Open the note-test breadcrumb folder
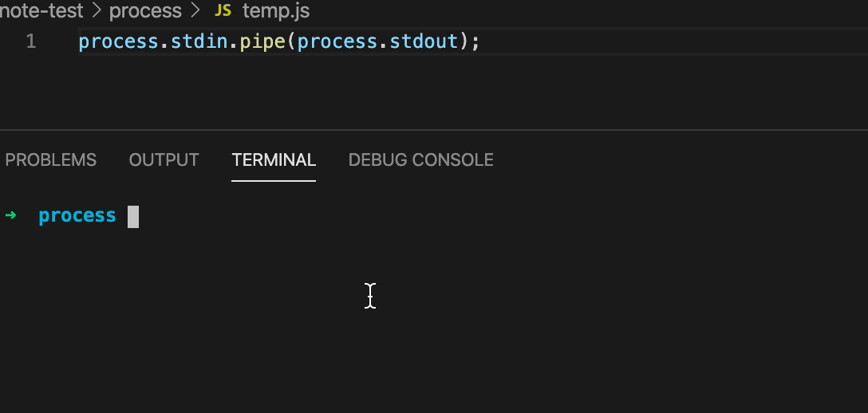Screen dimensions: 868x413 tap(41, 10)
